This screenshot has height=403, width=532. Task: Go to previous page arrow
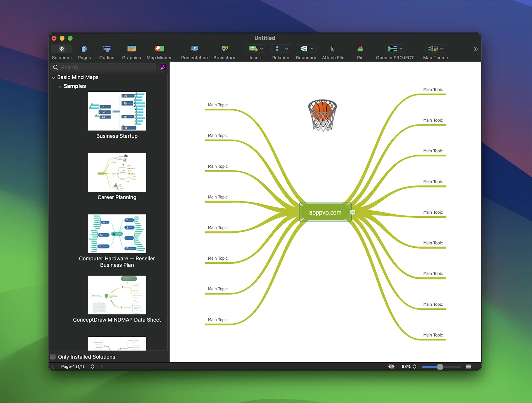[53, 367]
